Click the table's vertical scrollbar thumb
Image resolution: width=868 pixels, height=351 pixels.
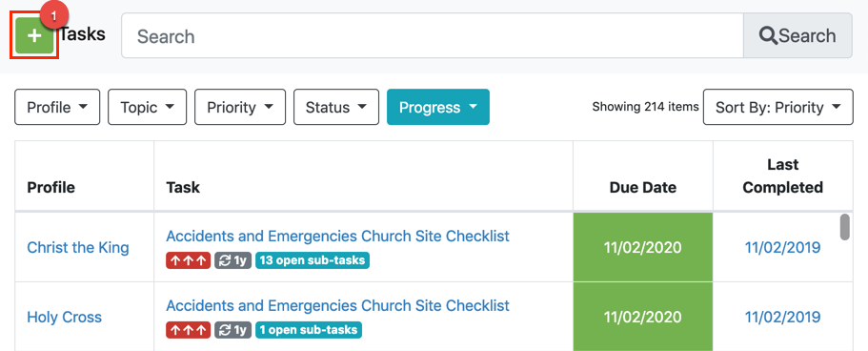point(845,227)
